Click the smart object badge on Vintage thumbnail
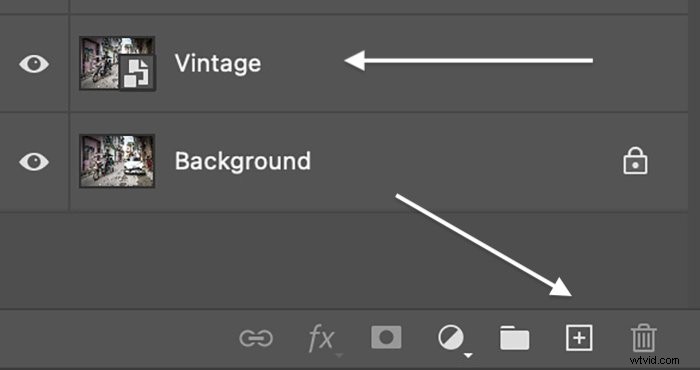Viewport: 700px width, 370px height. coord(137,72)
